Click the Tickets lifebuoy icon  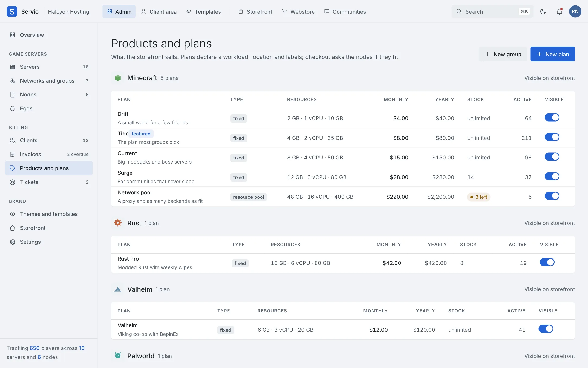click(x=13, y=182)
